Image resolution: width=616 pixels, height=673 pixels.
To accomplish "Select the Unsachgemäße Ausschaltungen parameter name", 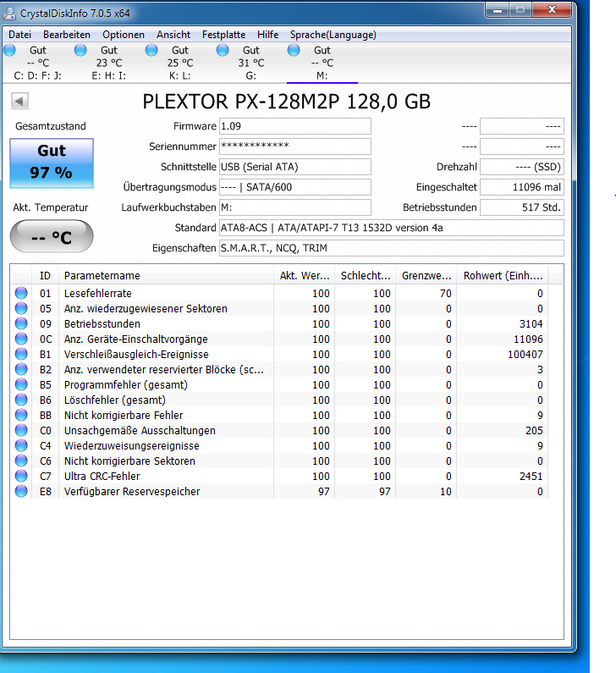I will [x=140, y=431].
